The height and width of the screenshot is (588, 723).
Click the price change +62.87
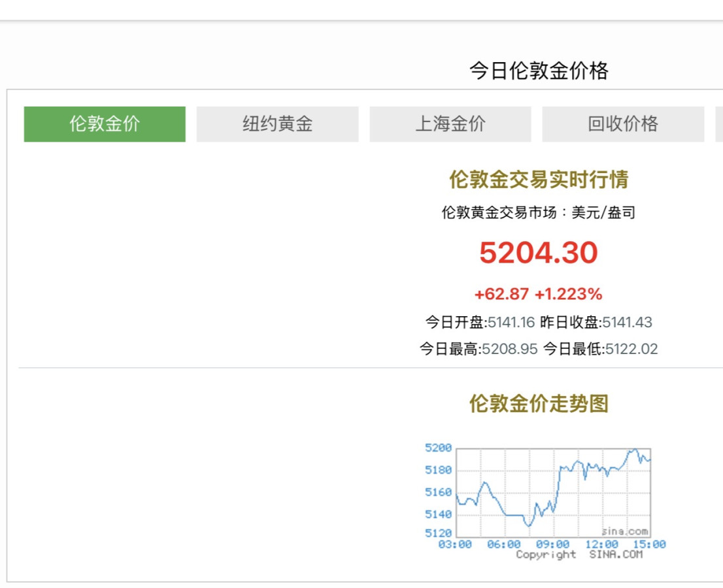click(x=501, y=294)
